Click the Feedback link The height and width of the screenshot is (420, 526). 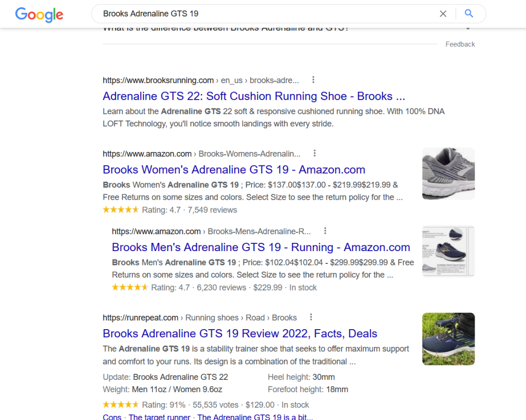click(x=460, y=44)
